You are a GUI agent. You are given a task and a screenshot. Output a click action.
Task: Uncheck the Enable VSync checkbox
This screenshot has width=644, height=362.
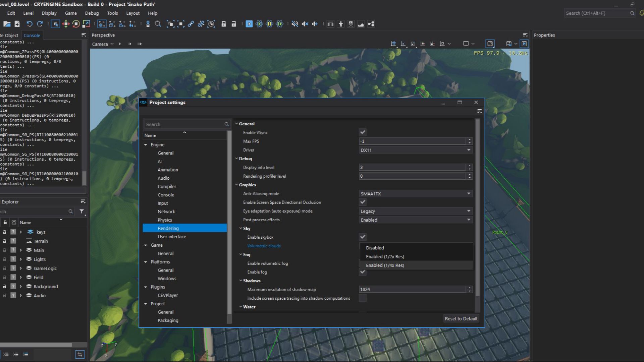(363, 132)
